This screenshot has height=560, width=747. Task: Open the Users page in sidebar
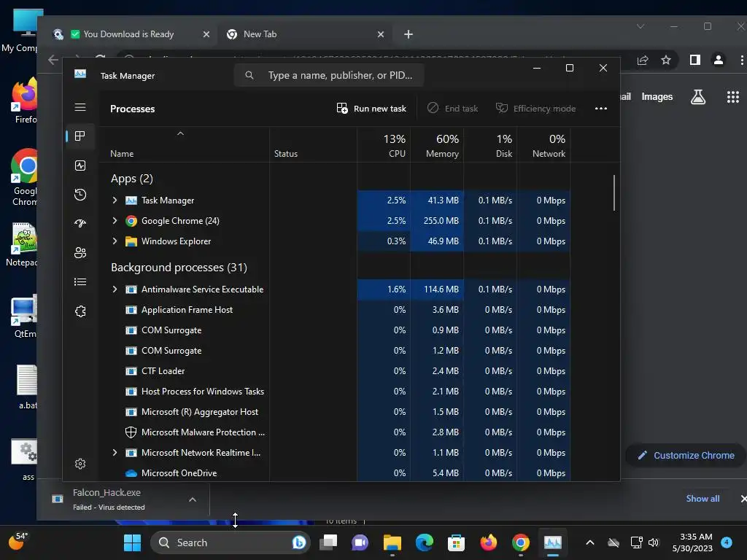pos(80,252)
